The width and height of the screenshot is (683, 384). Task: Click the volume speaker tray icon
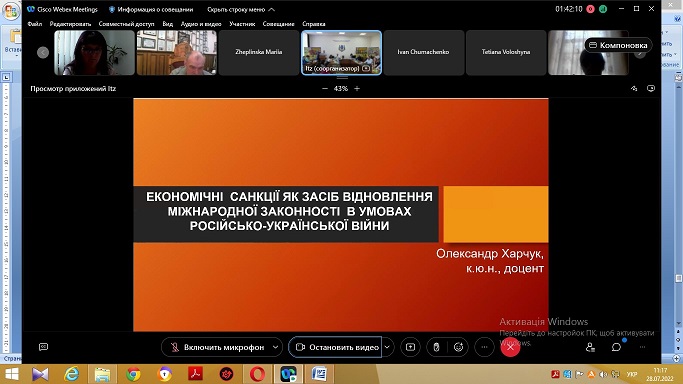coord(603,374)
